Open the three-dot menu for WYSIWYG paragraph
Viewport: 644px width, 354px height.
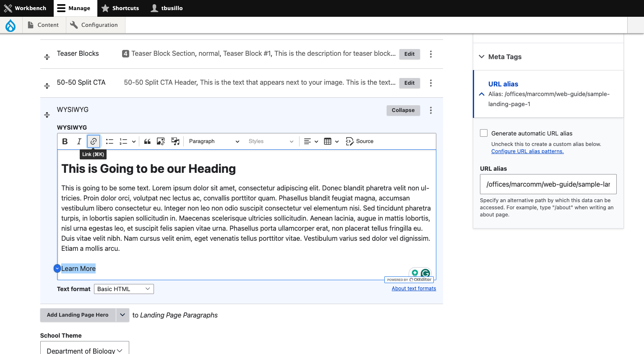click(431, 110)
